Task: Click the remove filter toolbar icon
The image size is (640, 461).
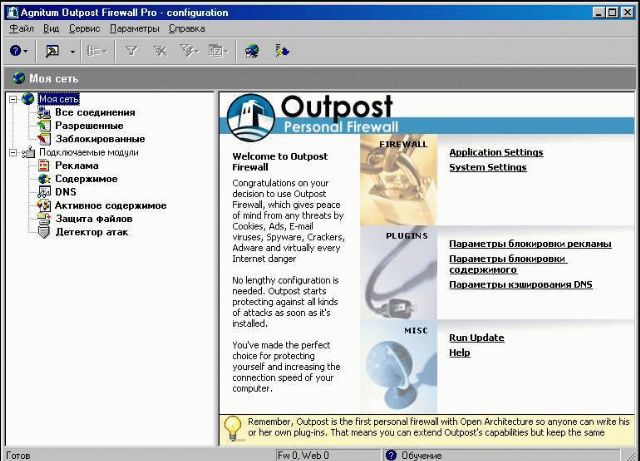Action: 160,51
